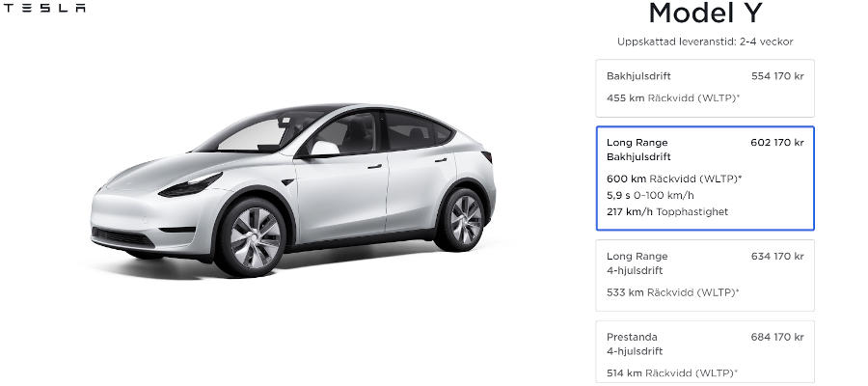Click the 5,9 s 0-100 km/h spec
The width and height of the screenshot is (868, 386).
650,195
